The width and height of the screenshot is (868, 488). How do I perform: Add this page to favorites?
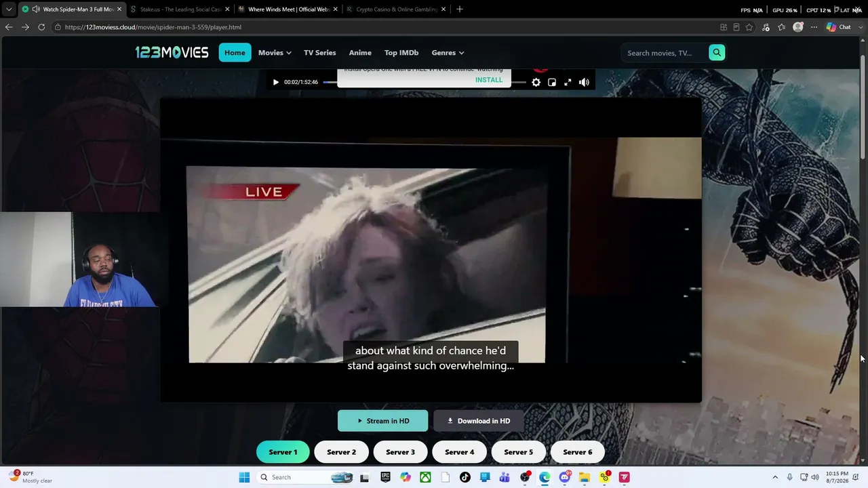[749, 27]
